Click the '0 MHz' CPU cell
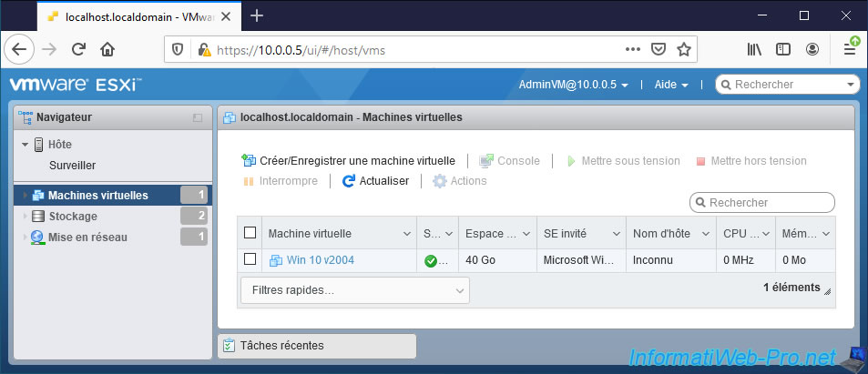This screenshot has height=374, width=868. tap(746, 260)
